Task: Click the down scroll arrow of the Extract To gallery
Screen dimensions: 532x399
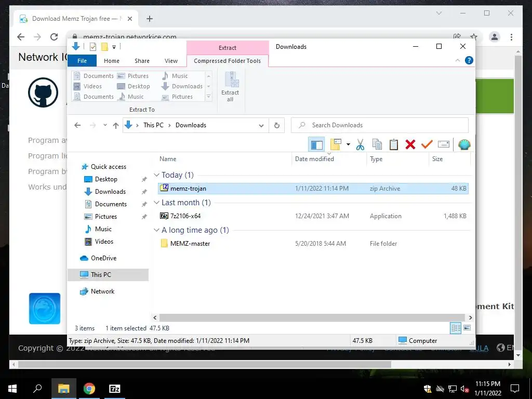Action: (209, 86)
